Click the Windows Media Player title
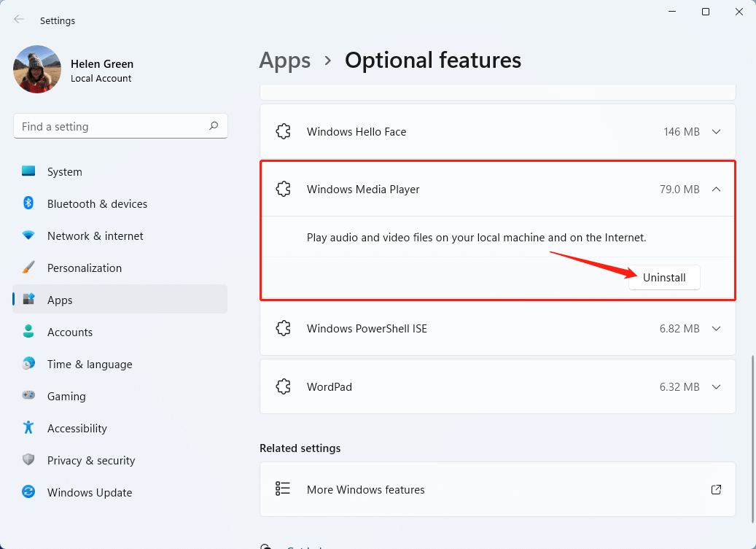Viewport: 756px width, 549px height. tap(363, 190)
